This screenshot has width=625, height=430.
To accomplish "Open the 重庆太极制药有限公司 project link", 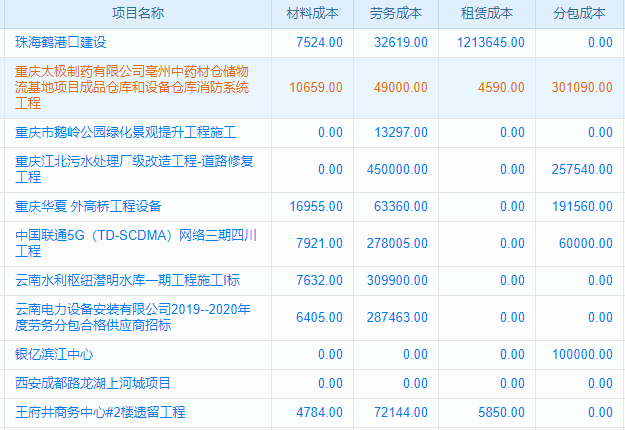I will [132, 87].
